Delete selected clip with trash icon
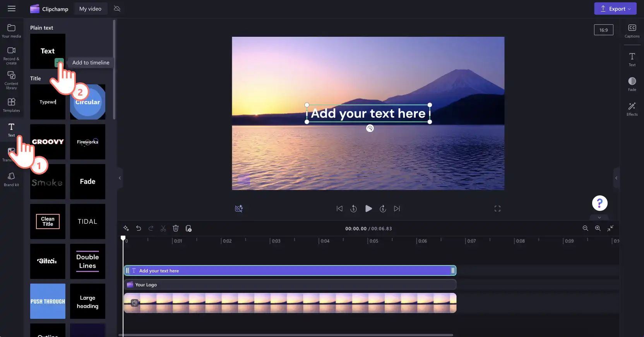Viewport: 644px width, 337px height. coord(176,228)
